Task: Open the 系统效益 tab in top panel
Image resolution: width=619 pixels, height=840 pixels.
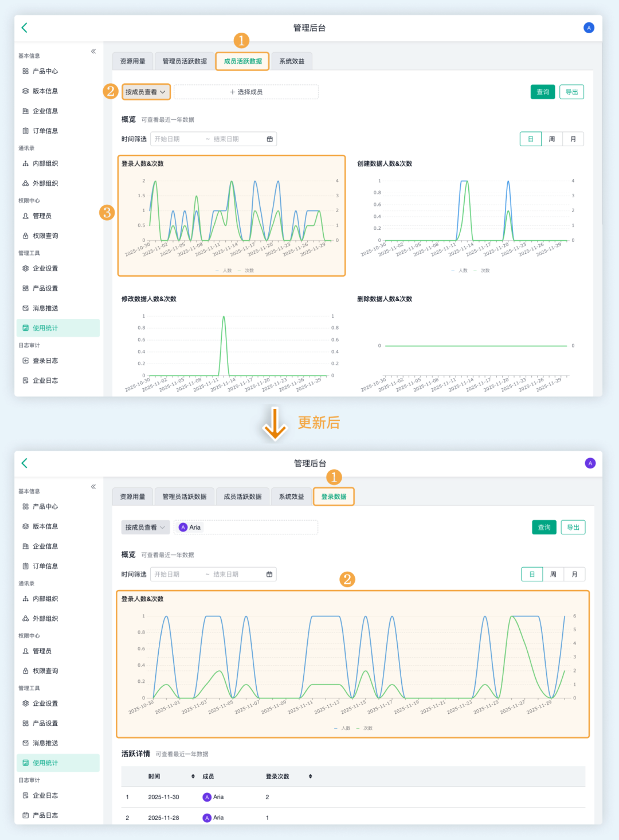Action: (x=292, y=61)
